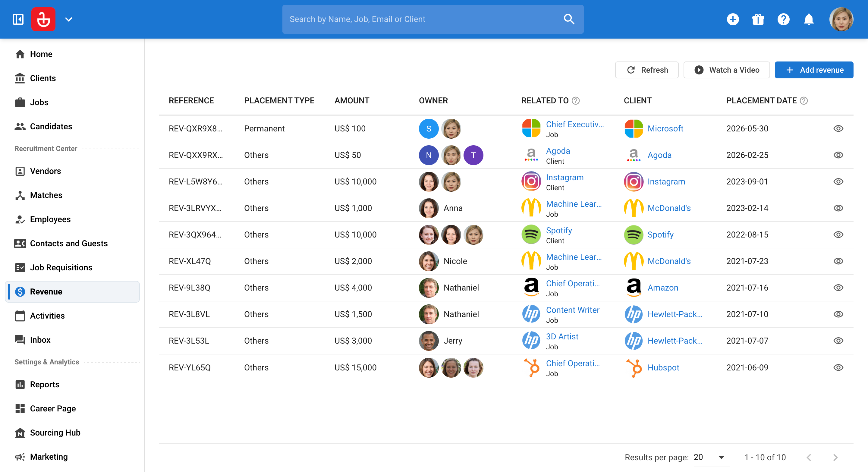The height and width of the screenshot is (472, 868).
Task: Click the Job Requisitions icon
Action: click(x=20, y=268)
